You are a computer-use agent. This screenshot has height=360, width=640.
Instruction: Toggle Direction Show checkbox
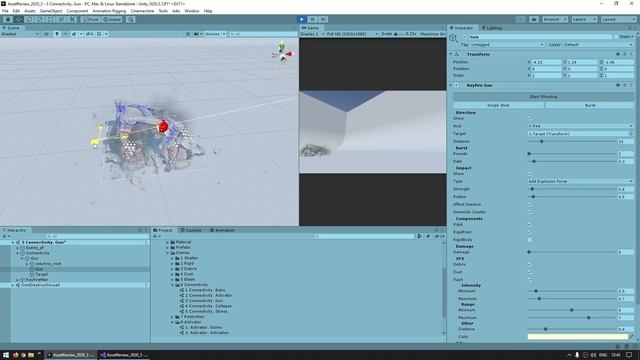click(x=530, y=118)
